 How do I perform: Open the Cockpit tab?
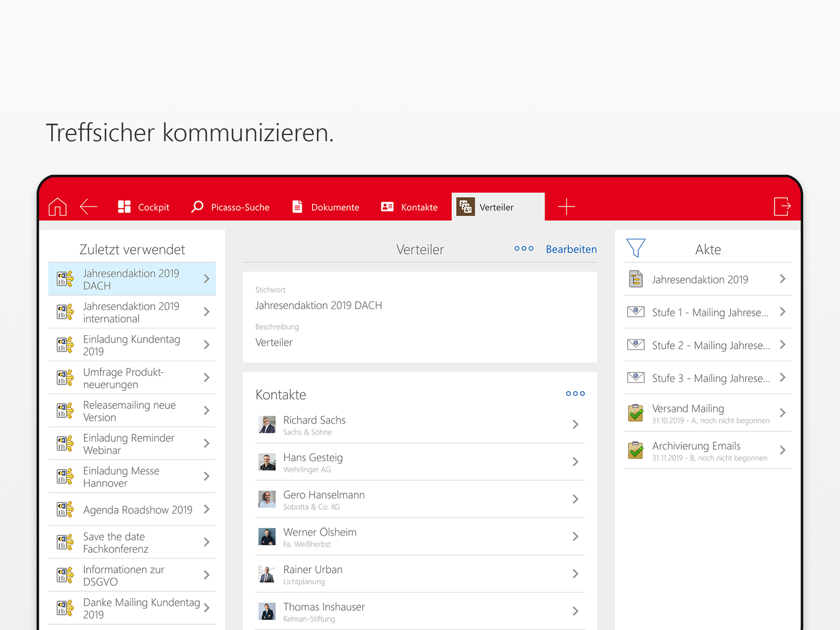[x=144, y=207]
